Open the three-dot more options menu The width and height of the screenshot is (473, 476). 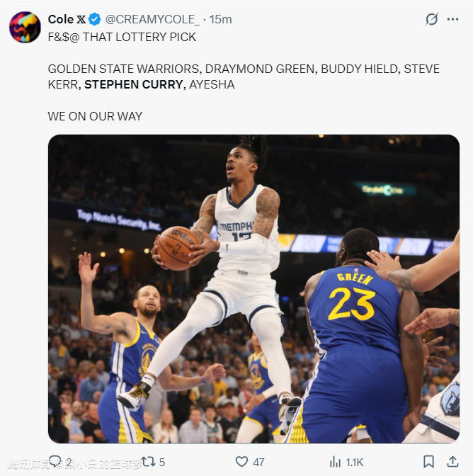[453, 19]
